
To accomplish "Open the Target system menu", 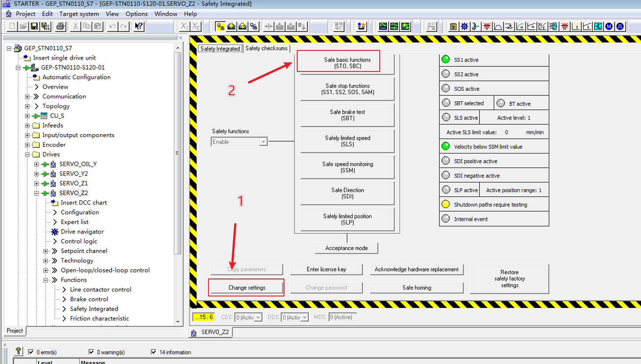I will tap(79, 14).
